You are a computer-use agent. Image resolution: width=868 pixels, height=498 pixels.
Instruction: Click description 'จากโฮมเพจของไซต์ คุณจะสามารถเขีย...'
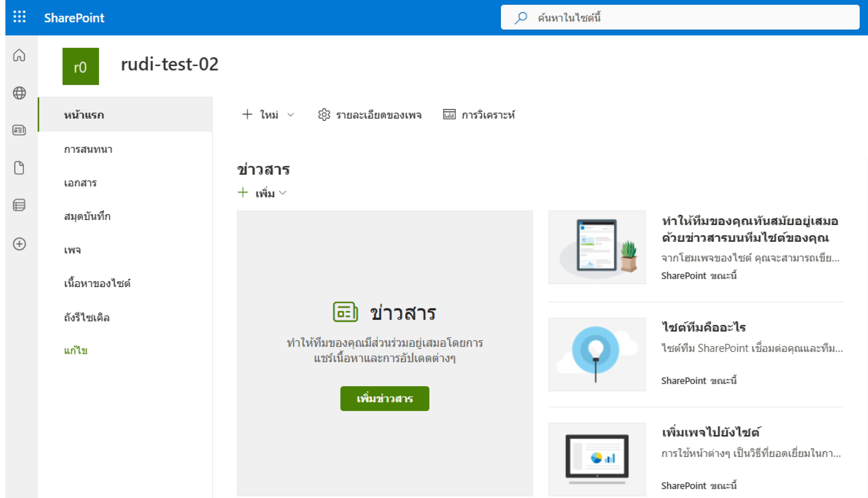pos(750,258)
